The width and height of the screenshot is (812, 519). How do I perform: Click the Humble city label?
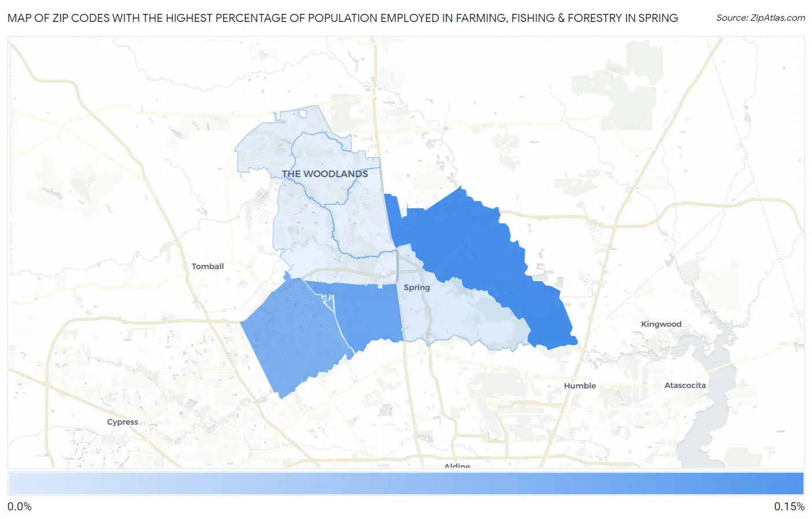[x=580, y=386]
